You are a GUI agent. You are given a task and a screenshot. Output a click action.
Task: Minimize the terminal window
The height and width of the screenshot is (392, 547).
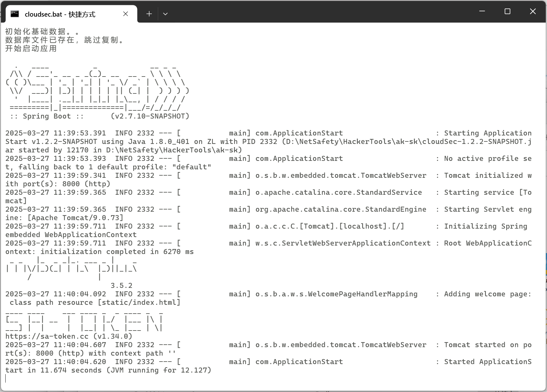[x=482, y=12]
